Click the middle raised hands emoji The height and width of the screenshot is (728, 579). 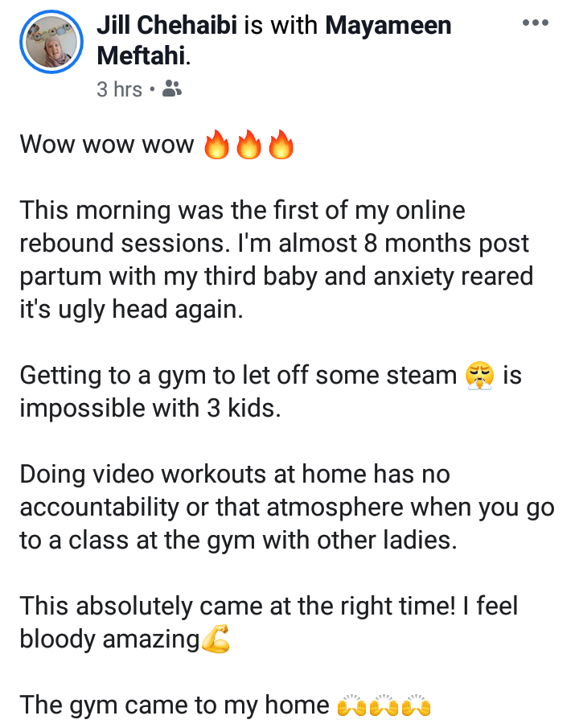coord(384,705)
